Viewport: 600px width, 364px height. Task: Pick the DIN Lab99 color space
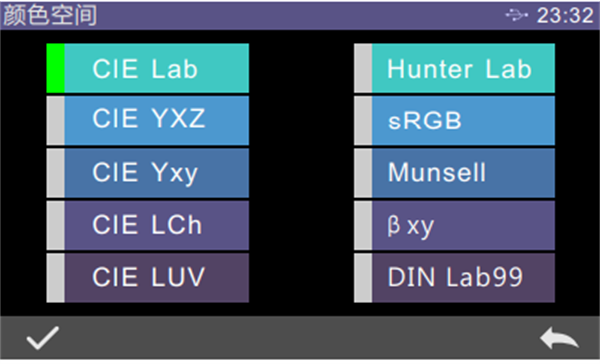[x=455, y=278]
